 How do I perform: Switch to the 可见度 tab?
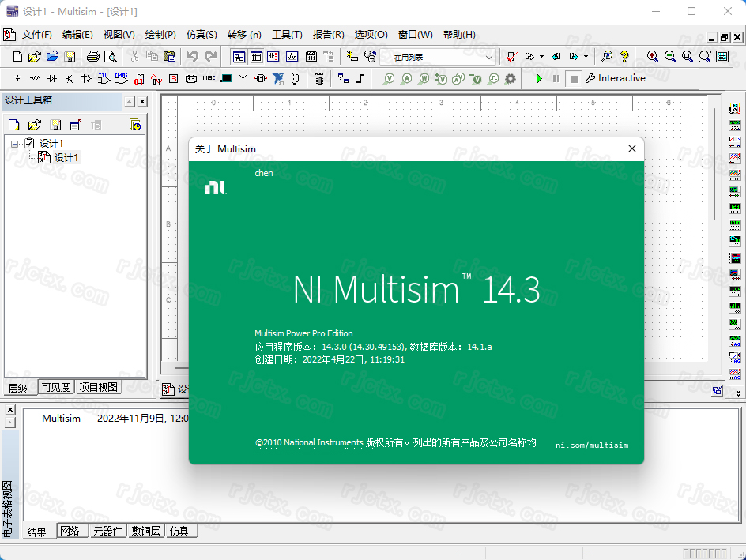click(x=56, y=387)
